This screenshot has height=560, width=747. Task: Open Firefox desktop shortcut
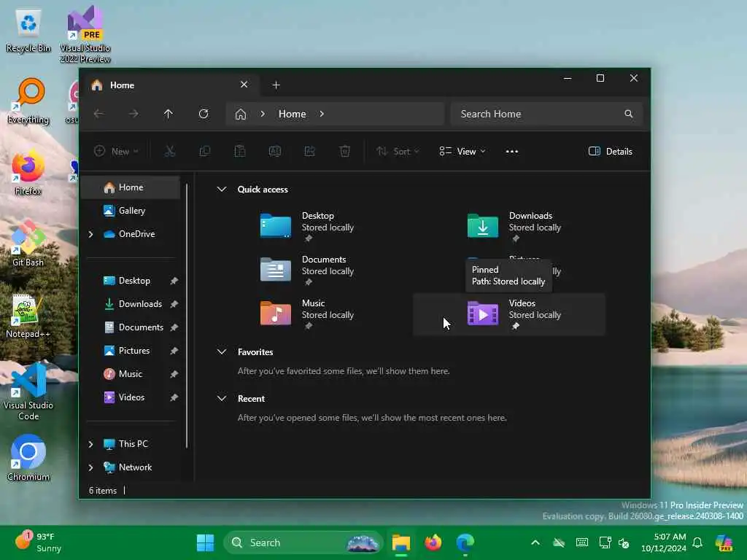[28, 172]
